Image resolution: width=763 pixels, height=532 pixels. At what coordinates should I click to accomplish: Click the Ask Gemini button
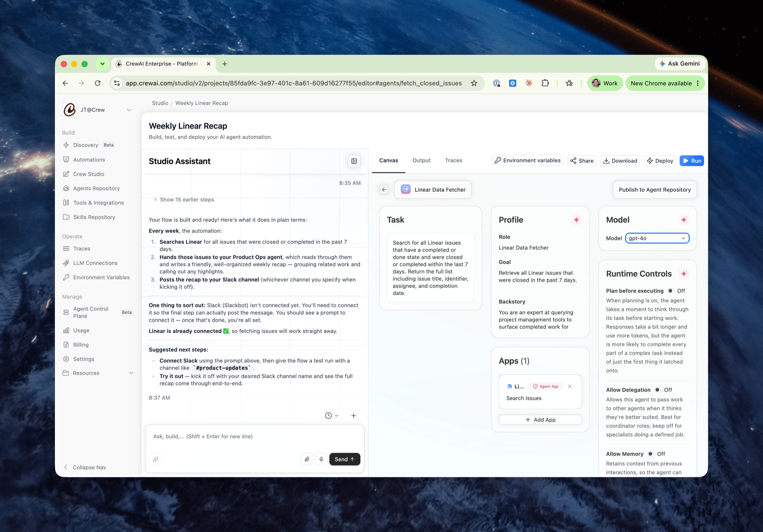[680, 64]
